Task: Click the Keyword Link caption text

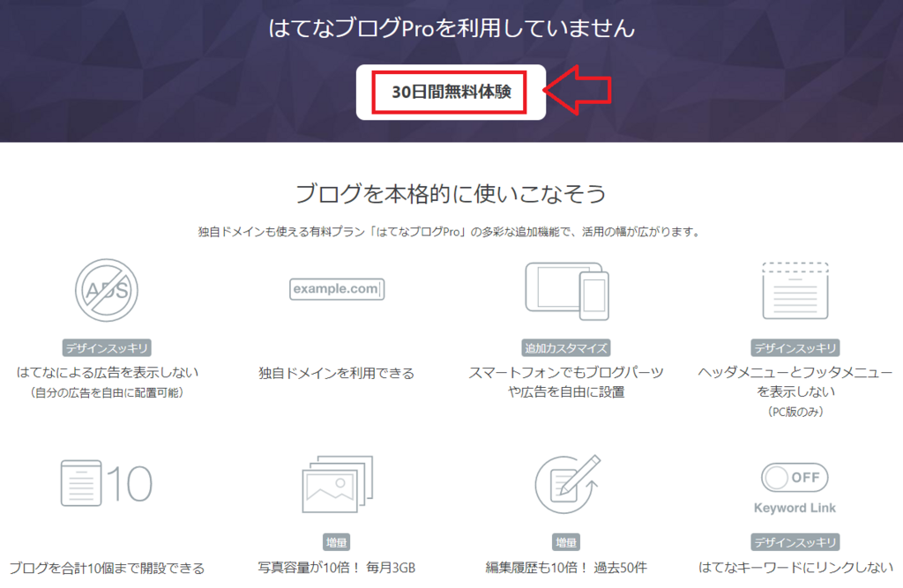Action: (795, 508)
